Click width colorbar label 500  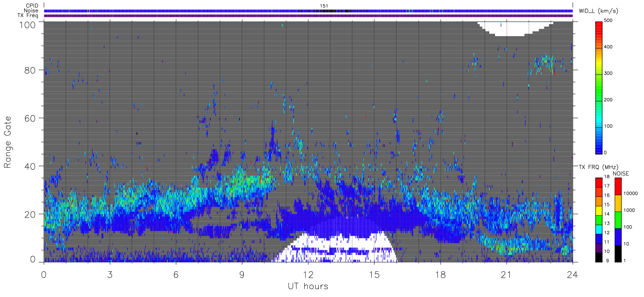[608, 20]
